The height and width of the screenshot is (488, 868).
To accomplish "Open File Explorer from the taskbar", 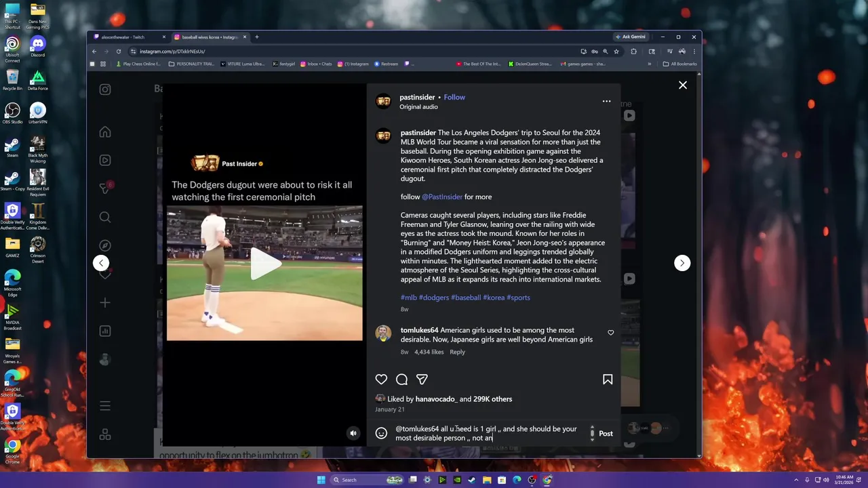I will (487, 480).
